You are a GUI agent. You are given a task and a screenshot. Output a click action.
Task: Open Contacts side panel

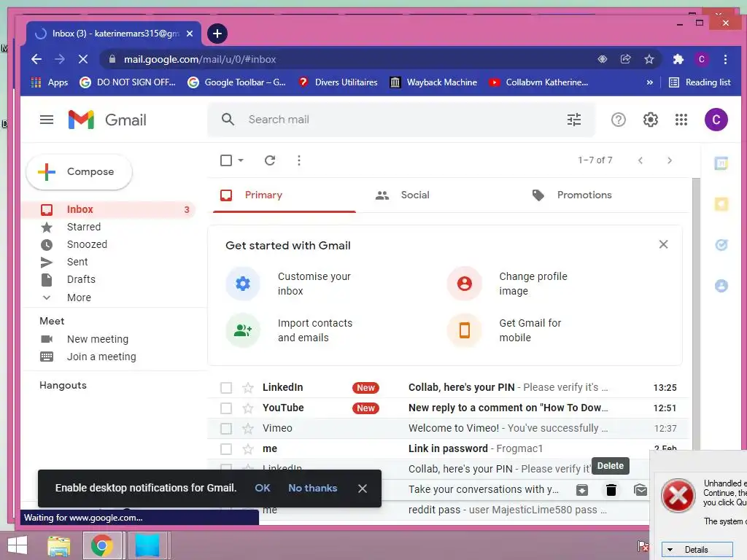click(x=721, y=286)
